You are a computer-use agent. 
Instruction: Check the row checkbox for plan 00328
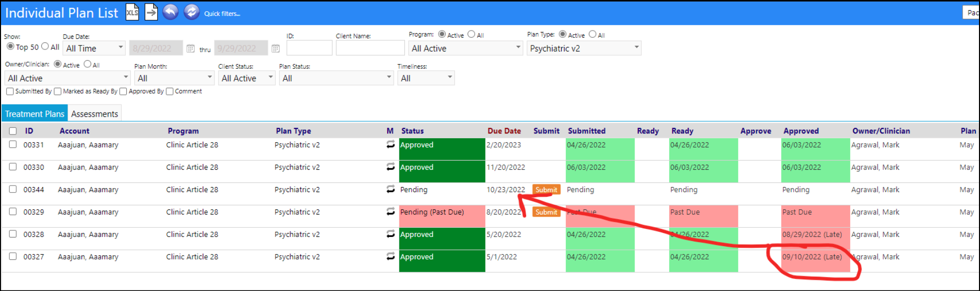pyautogui.click(x=13, y=234)
